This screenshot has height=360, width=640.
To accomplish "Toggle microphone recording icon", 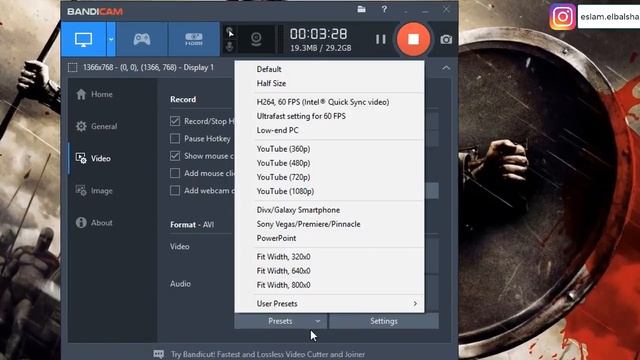I will (x=230, y=47).
